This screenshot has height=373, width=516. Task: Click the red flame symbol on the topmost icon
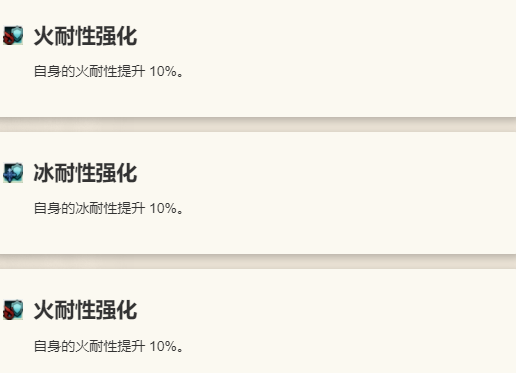tap(8, 39)
